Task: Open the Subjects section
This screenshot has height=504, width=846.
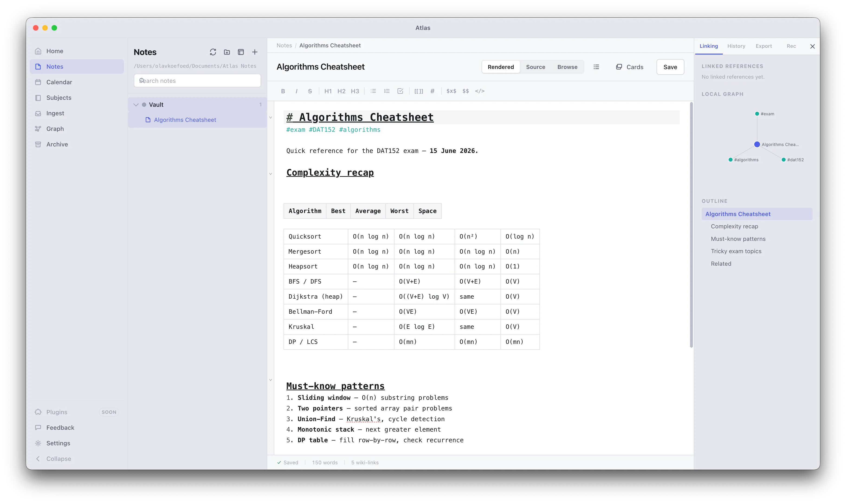Action: (x=77, y=98)
